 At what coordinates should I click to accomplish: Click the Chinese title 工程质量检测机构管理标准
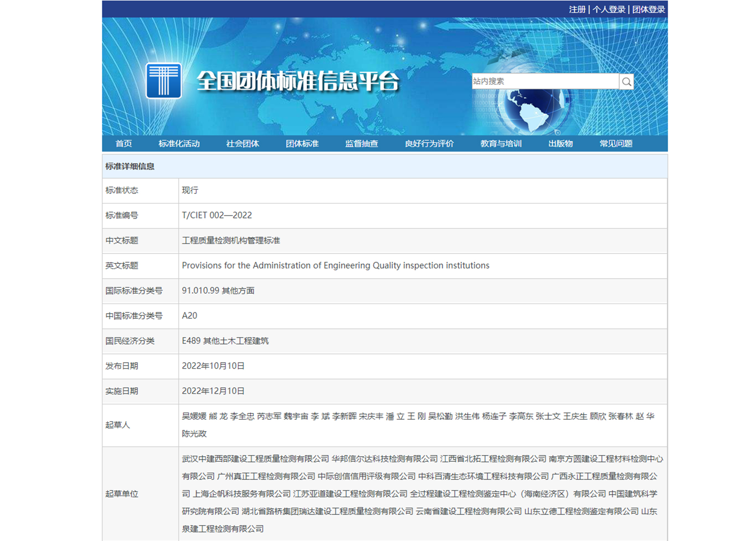[231, 240]
